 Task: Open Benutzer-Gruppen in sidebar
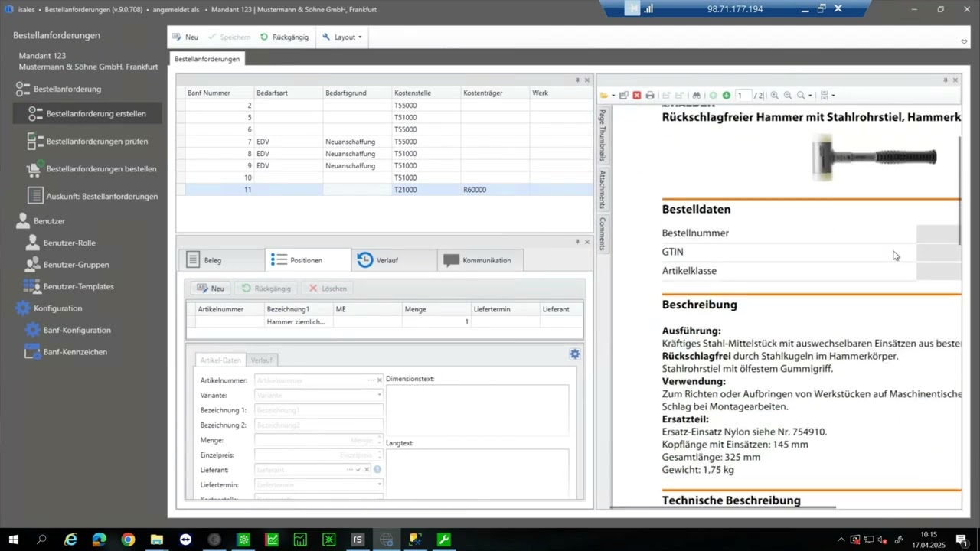67,264
